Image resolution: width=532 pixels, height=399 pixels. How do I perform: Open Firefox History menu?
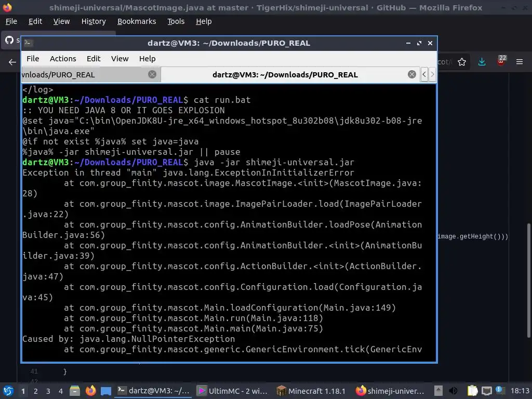click(x=94, y=21)
